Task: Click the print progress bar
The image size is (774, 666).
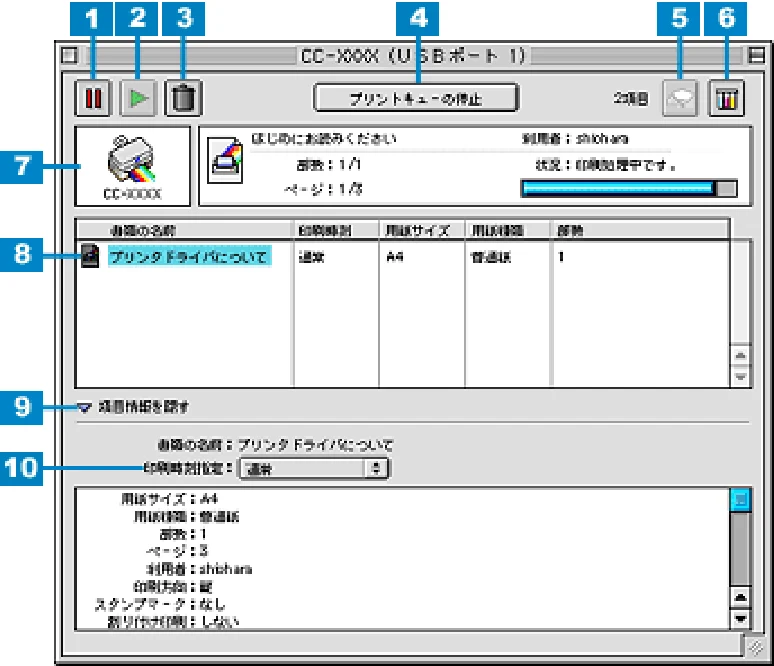Action: [629, 188]
